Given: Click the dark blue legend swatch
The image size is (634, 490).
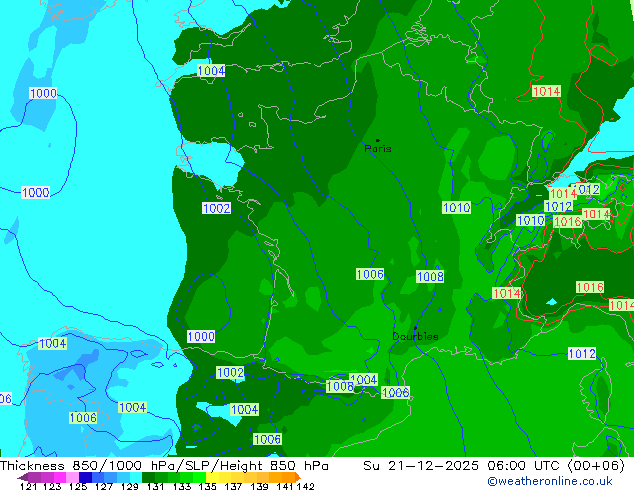Looking at the screenshot, I should pyautogui.click(x=85, y=477).
